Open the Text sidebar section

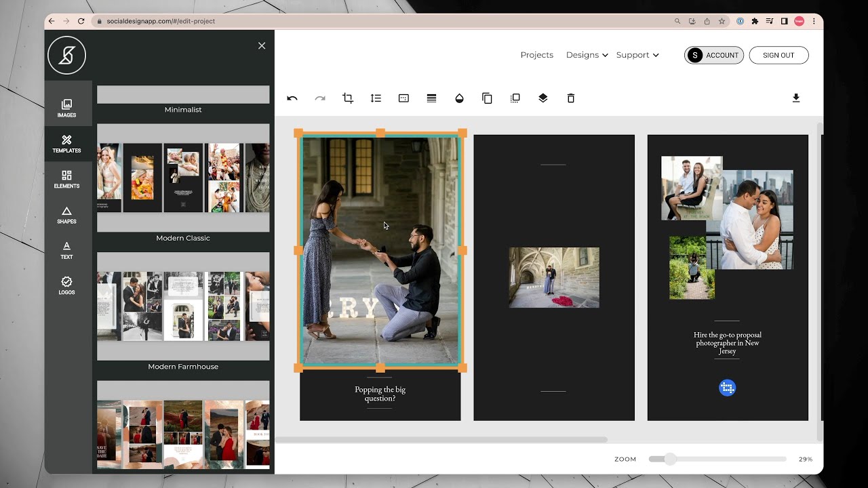tap(66, 250)
